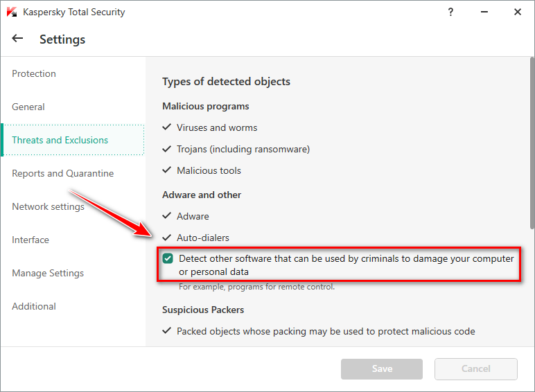Viewport: 535px width, 392px height.
Task: Click the back arrow beside Settings
Action: coord(17,39)
